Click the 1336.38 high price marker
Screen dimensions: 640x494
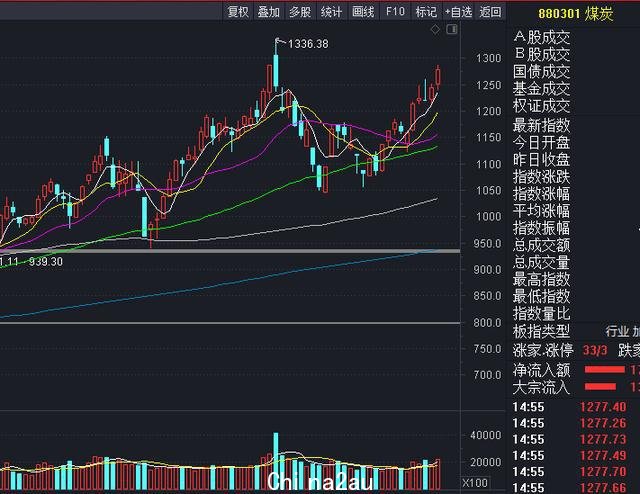click(308, 44)
